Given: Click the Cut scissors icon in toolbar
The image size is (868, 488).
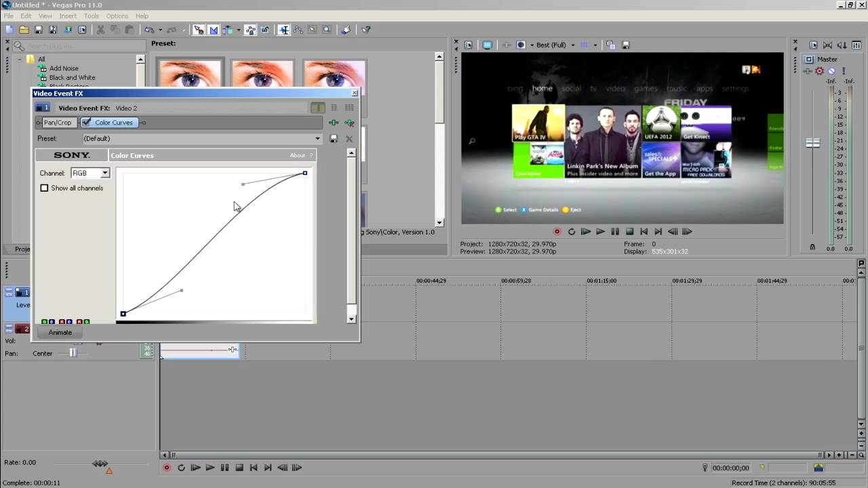Looking at the screenshot, I should pos(100,30).
